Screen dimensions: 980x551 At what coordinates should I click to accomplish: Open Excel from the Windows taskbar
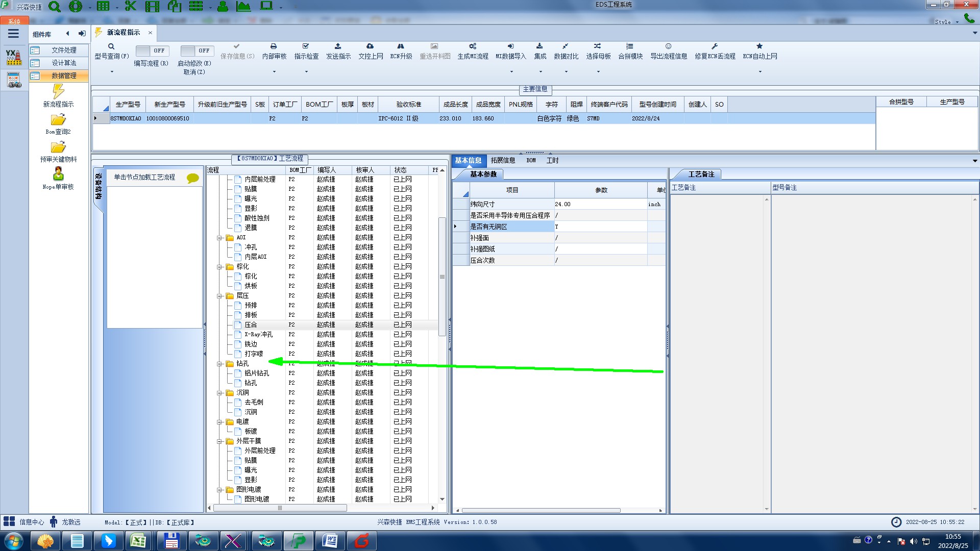[138, 541]
